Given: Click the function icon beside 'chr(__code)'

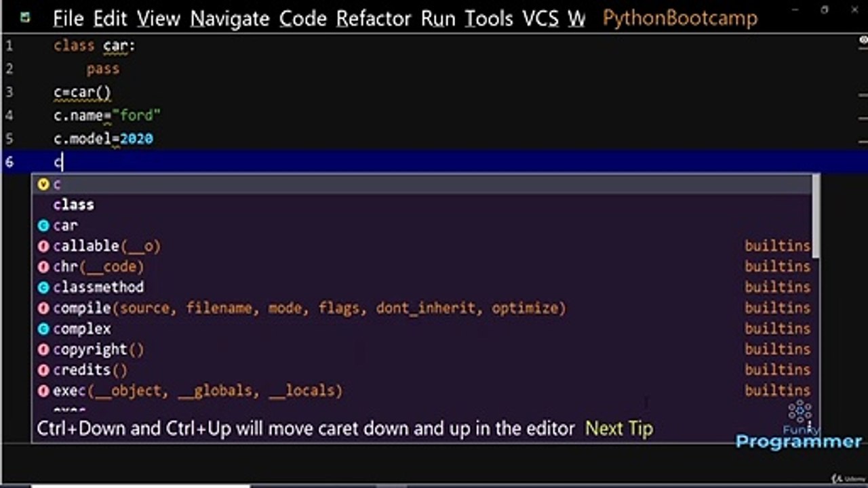Looking at the screenshot, I should click(43, 267).
